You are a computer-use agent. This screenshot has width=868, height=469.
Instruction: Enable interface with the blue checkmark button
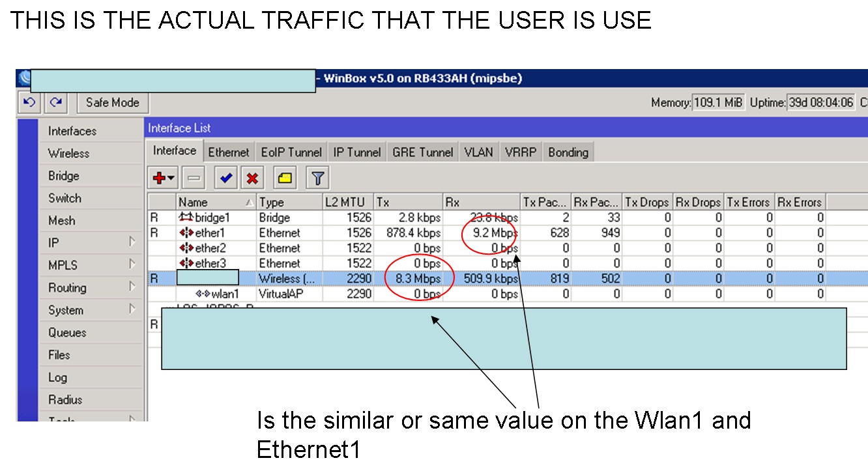226,177
